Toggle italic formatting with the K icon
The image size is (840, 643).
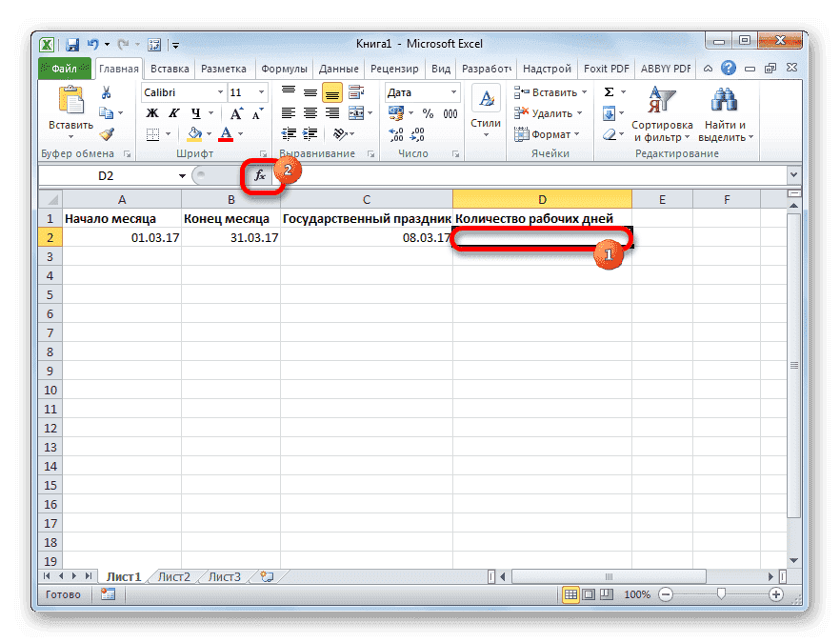(x=174, y=112)
